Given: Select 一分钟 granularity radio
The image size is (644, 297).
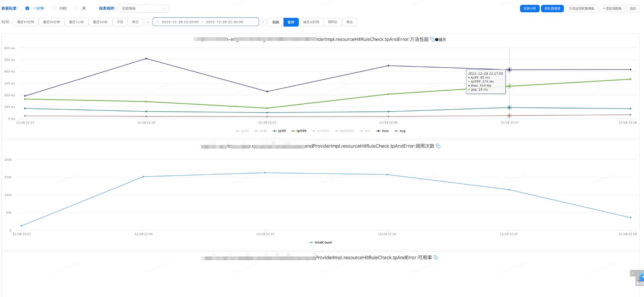Looking at the screenshot, I should pyautogui.click(x=27, y=8).
